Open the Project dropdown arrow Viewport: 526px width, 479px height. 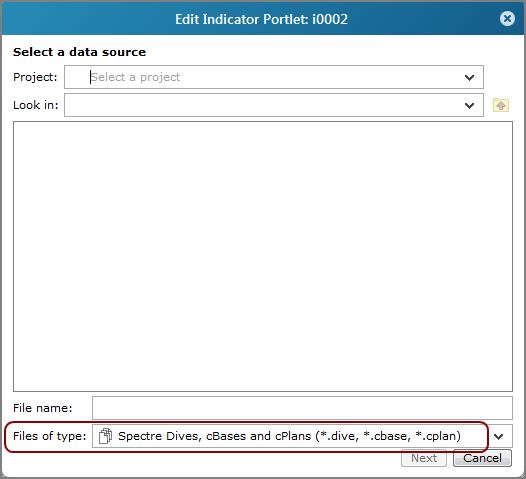coord(469,77)
